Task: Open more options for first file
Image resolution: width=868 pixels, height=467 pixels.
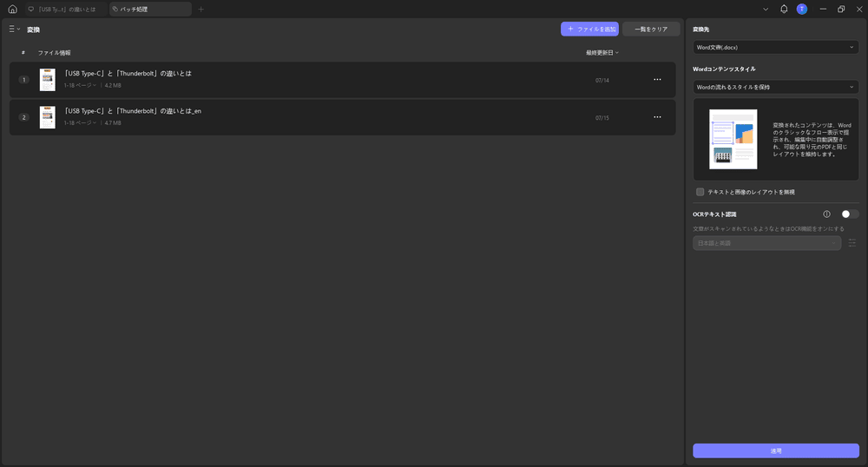Action: (657, 80)
